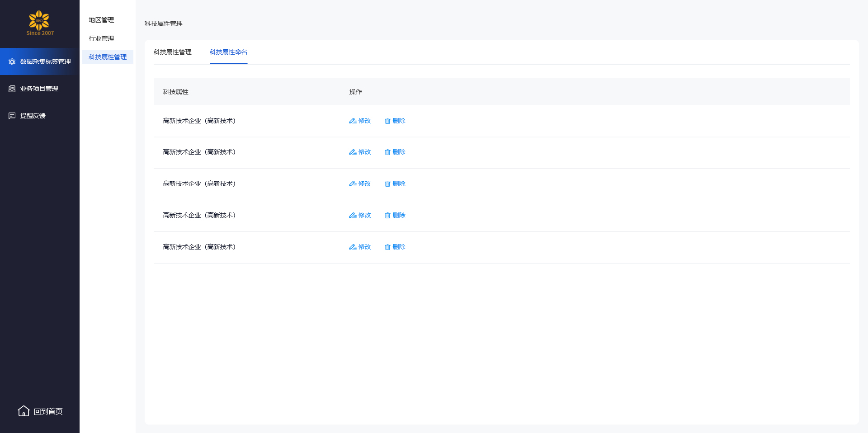Select the 科技属性命名 tab
The height and width of the screenshot is (433, 868).
click(x=228, y=52)
